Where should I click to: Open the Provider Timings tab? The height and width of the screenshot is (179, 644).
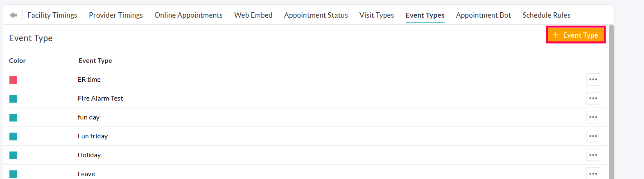[116, 15]
